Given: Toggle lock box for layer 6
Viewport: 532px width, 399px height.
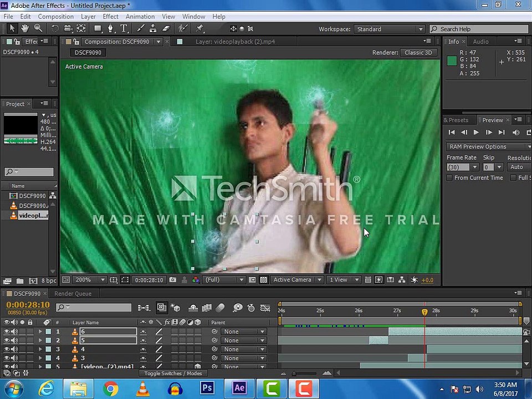Looking at the screenshot, I should point(30,331).
